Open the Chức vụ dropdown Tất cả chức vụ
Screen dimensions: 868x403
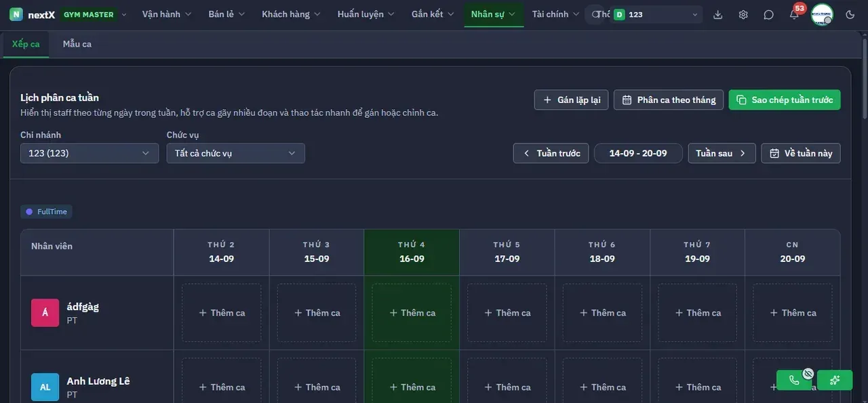(x=236, y=153)
